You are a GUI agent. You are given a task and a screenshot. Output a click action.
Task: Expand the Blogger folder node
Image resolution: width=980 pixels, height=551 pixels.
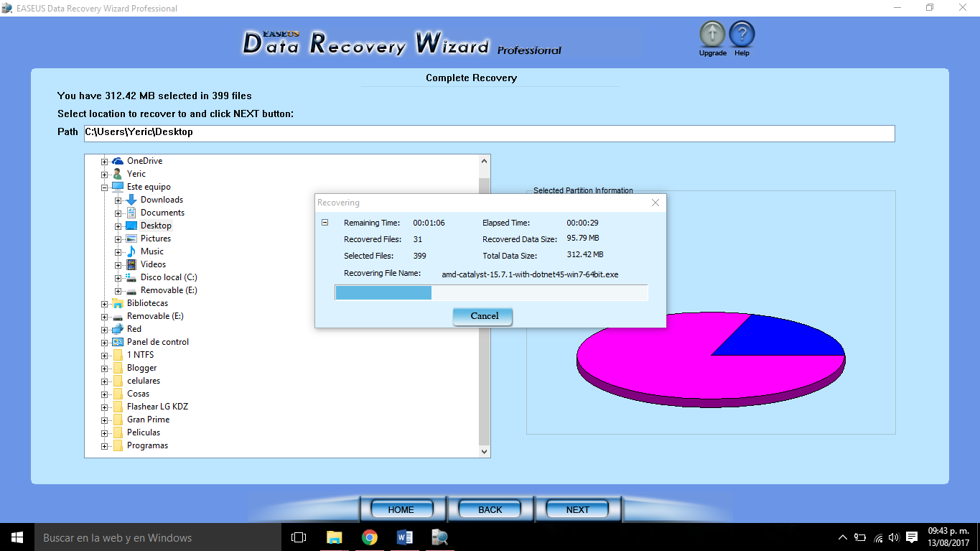pyautogui.click(x=105, y=368)
